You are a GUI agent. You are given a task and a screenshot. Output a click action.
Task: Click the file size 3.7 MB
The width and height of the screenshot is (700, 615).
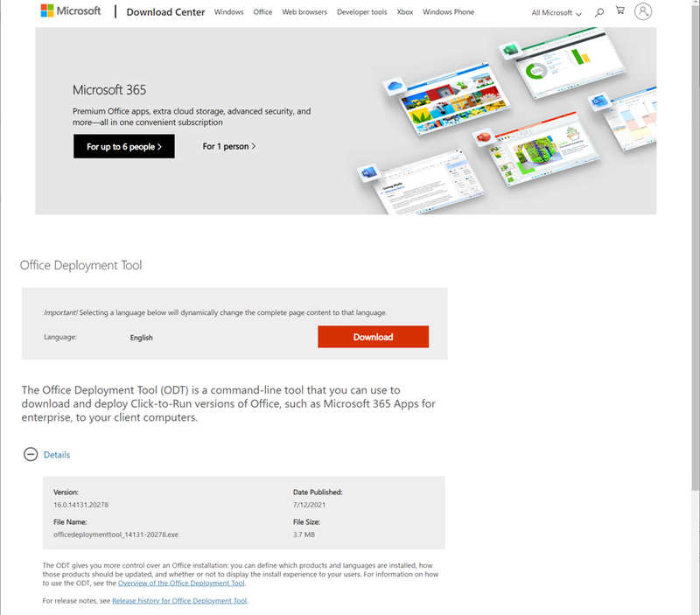point(304,535)
